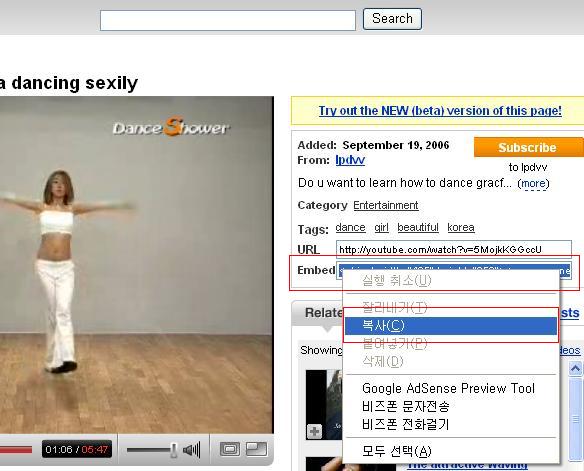This screenshot has height=471, width=584.
Task: Click the speaker mute icon in player
Action: point(191,449)
